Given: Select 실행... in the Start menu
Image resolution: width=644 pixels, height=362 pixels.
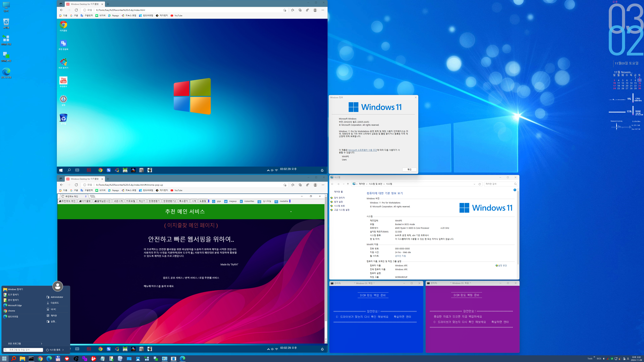Looking at the screenshot, I should 51,322.
